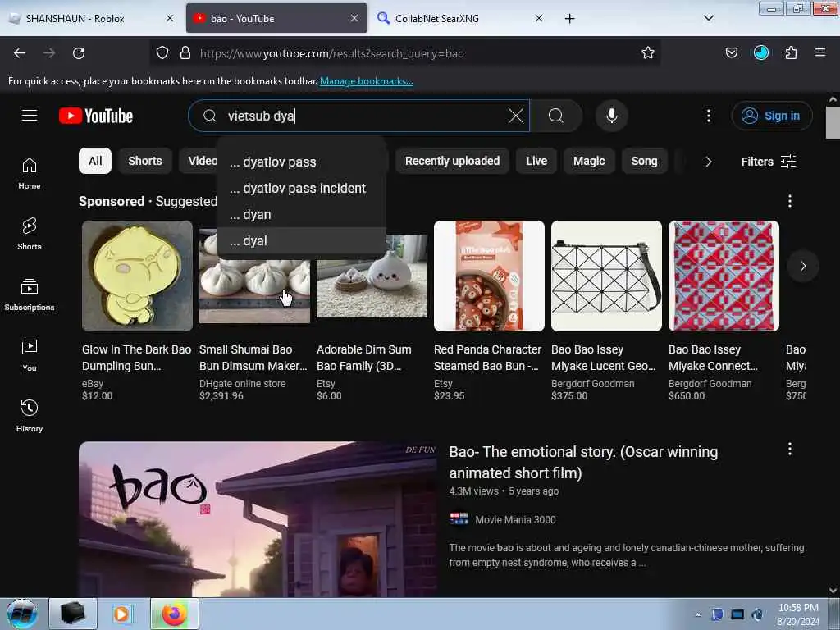
Task: Pick the 'dyatlov pass incident' suggestion
Action: pos(302,188)
